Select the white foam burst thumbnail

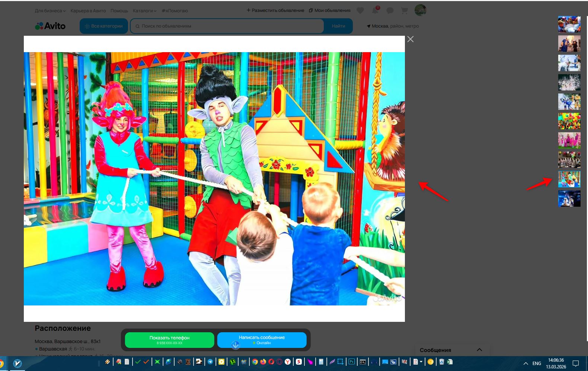(x=569, y=82)
